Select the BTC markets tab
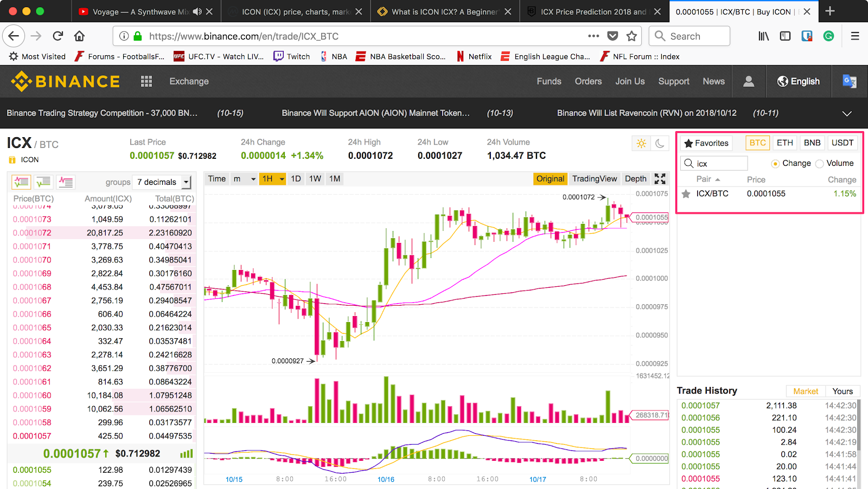The height and width of the screenshot is (489, 868). 757,143
